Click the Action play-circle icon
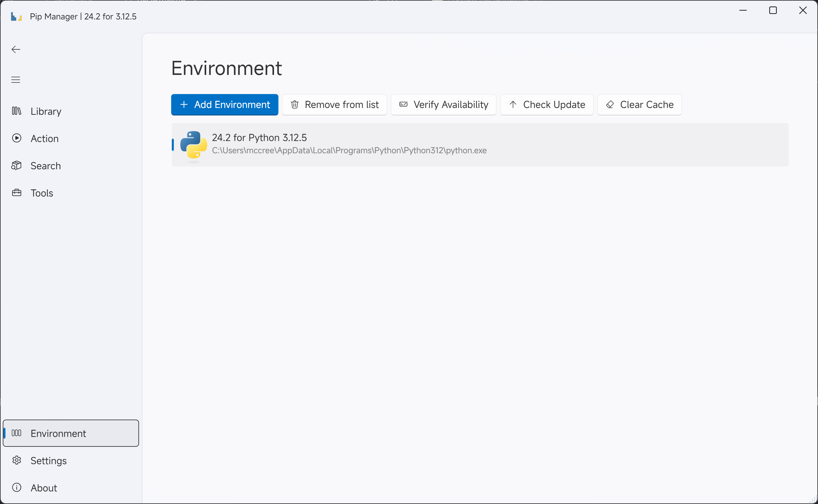 pos(16,138)
